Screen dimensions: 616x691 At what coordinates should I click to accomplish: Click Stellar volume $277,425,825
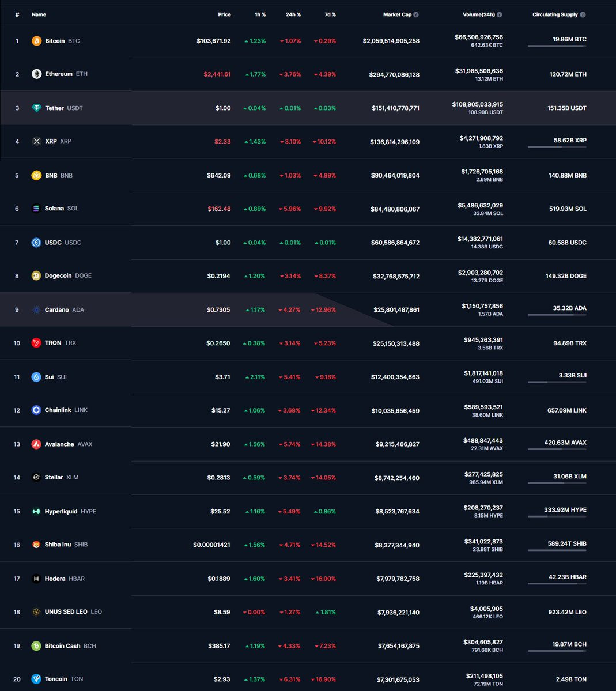tap(483, 475)
